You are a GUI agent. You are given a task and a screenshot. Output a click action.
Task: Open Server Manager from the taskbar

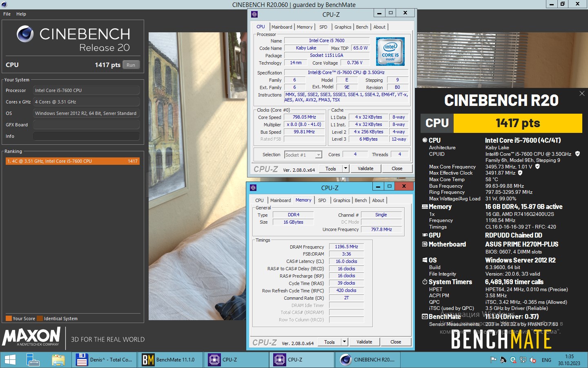click(33, 360)
